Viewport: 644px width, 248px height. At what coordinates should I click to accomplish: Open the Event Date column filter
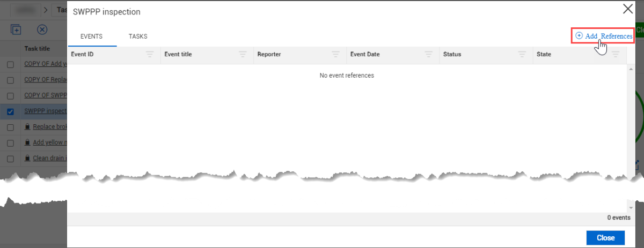(x=428, y=54)
